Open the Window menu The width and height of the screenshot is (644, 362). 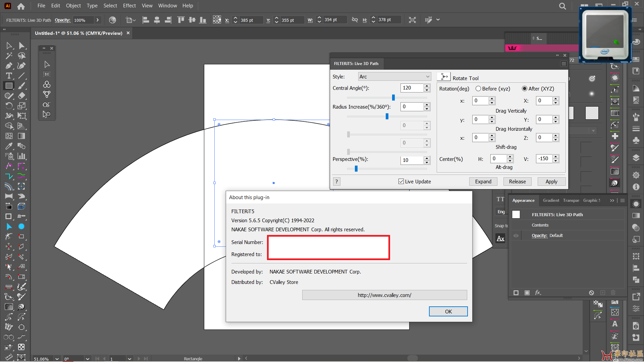point(168,6)
